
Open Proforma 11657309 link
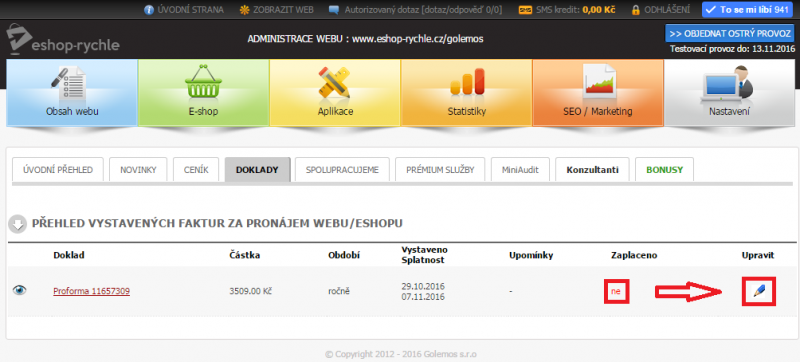(x=91, y=291)
